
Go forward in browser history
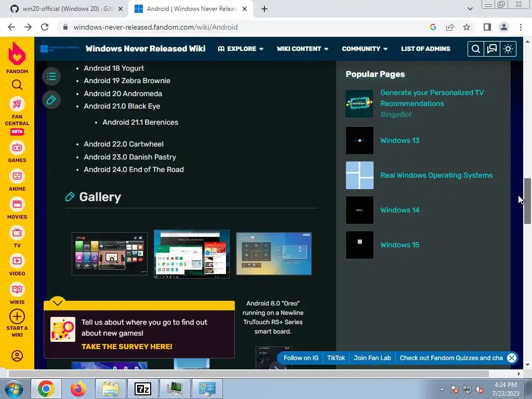28,27
